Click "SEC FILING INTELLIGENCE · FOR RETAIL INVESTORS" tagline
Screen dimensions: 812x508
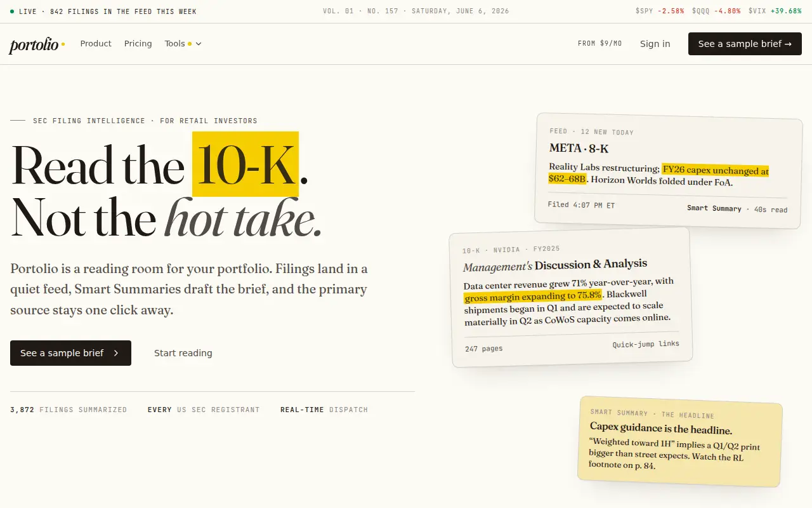pos(145,121)
